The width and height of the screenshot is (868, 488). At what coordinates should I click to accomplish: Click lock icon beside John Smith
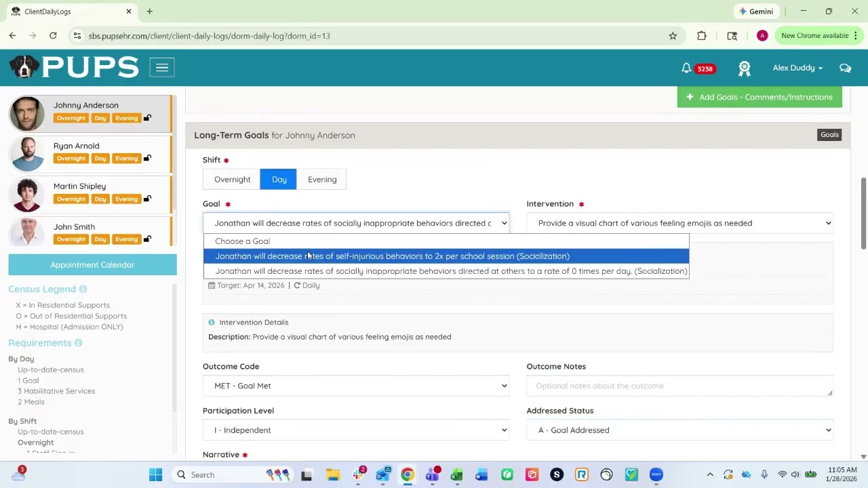(x=147, y=239)
